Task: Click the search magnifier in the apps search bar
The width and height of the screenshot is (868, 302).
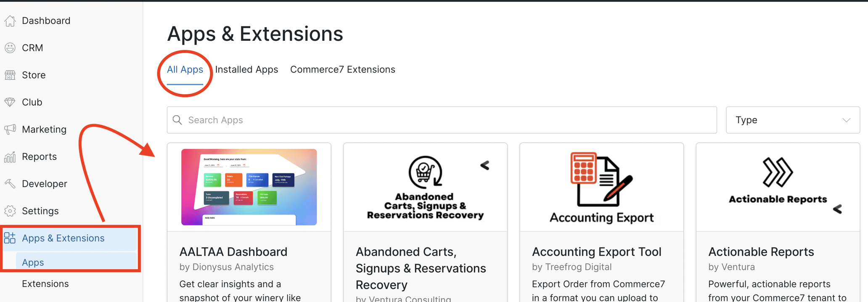Action: click(x=177, y=120)
